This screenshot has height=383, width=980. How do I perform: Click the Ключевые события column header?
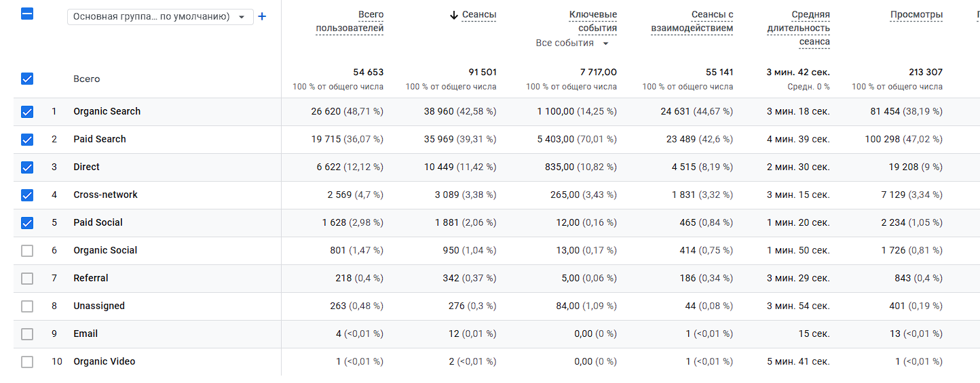tap(592, 22)
